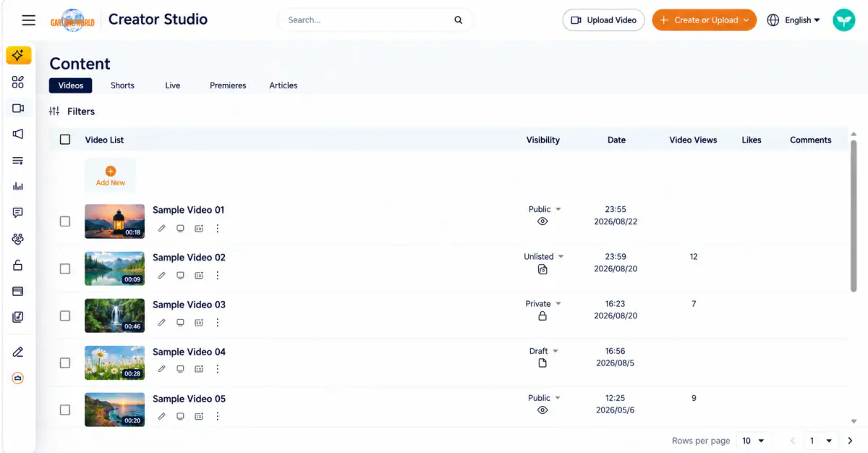Check the box for Sample Video 04

point(65,363)
